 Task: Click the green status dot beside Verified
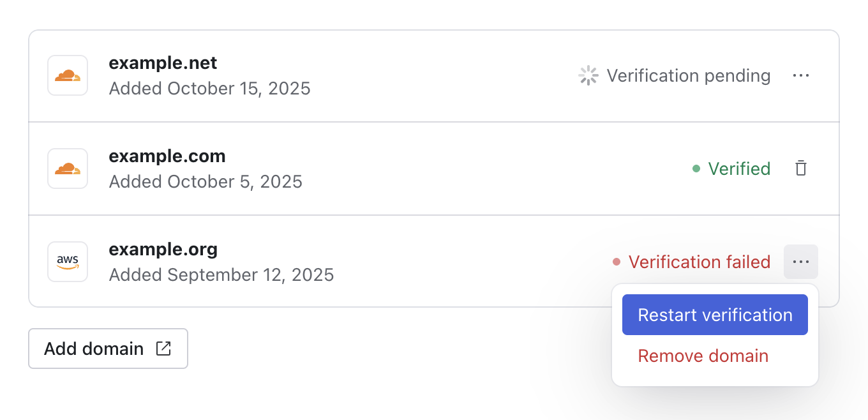[x=697, y=169]
